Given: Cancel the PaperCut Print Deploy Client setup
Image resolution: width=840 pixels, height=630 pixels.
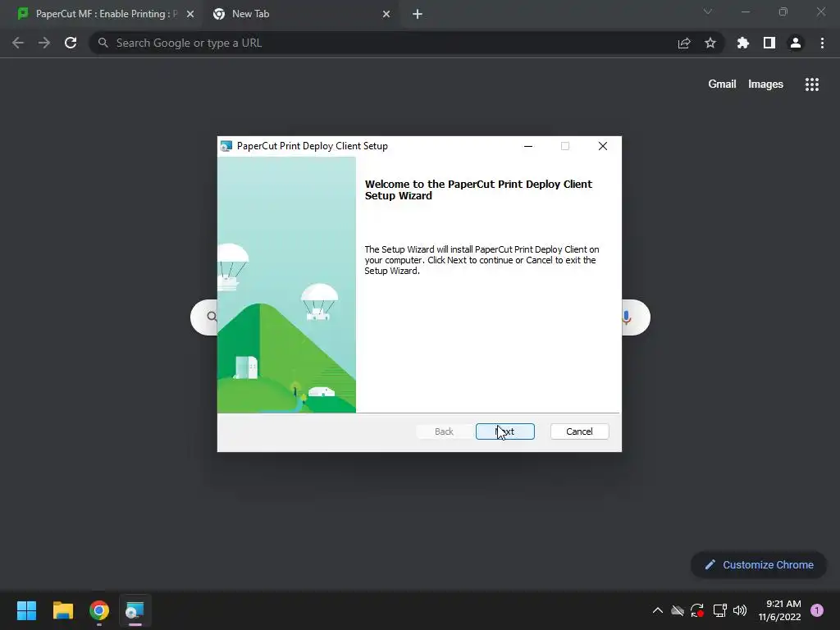Looking at the screenshot, I should pos(579,431).
